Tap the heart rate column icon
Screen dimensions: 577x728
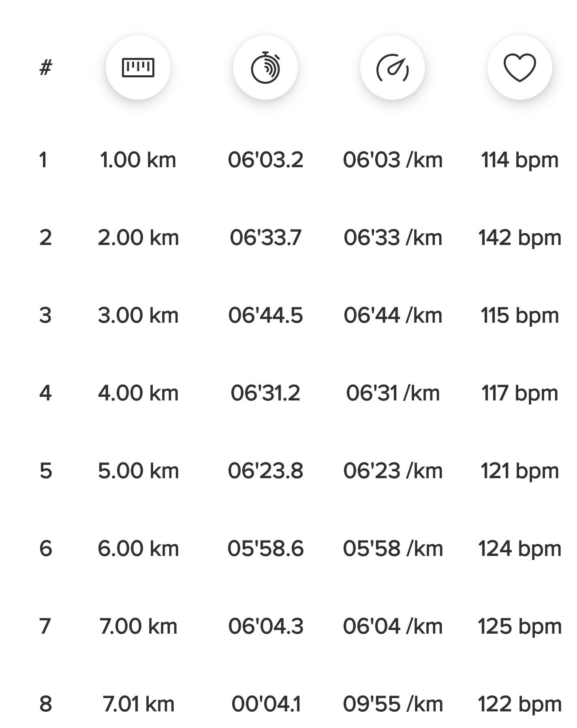519,68
